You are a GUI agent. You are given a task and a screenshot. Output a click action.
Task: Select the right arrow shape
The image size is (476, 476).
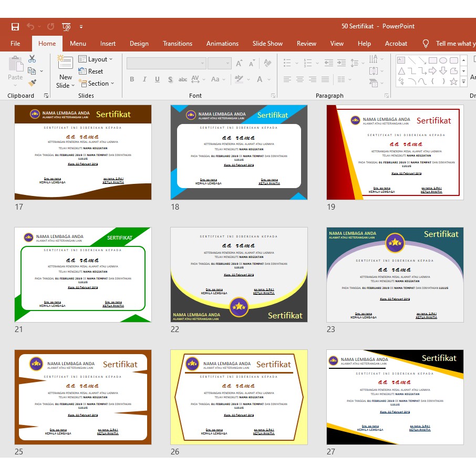click(432, 71)
